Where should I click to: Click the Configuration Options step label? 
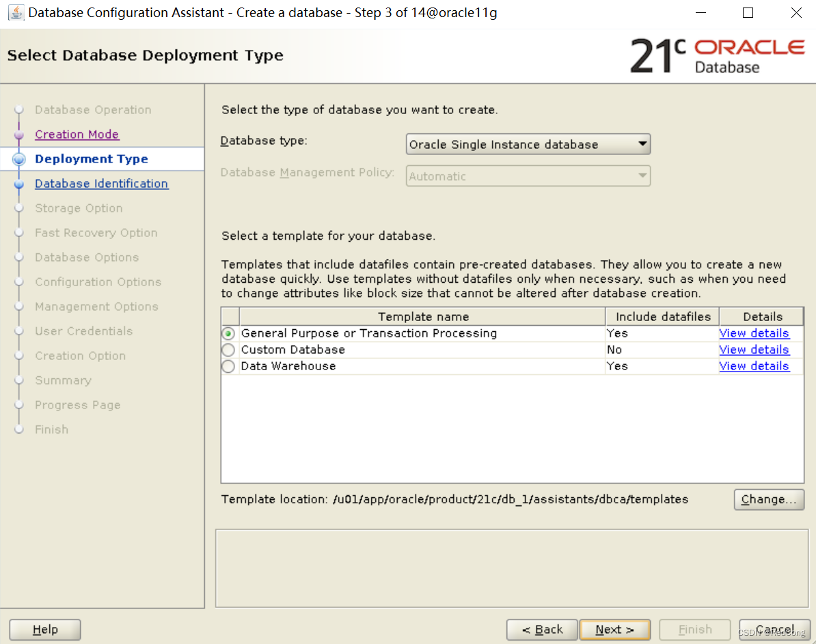tap(98, 282)
